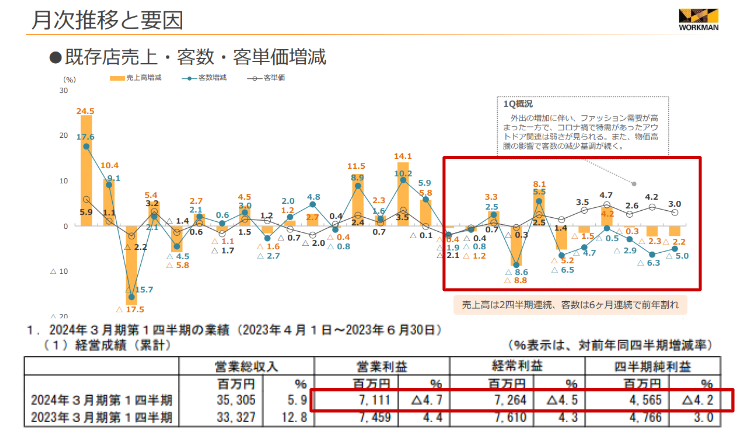
Task: Select the 24.5 bar data label
Action: pos(85,111)
